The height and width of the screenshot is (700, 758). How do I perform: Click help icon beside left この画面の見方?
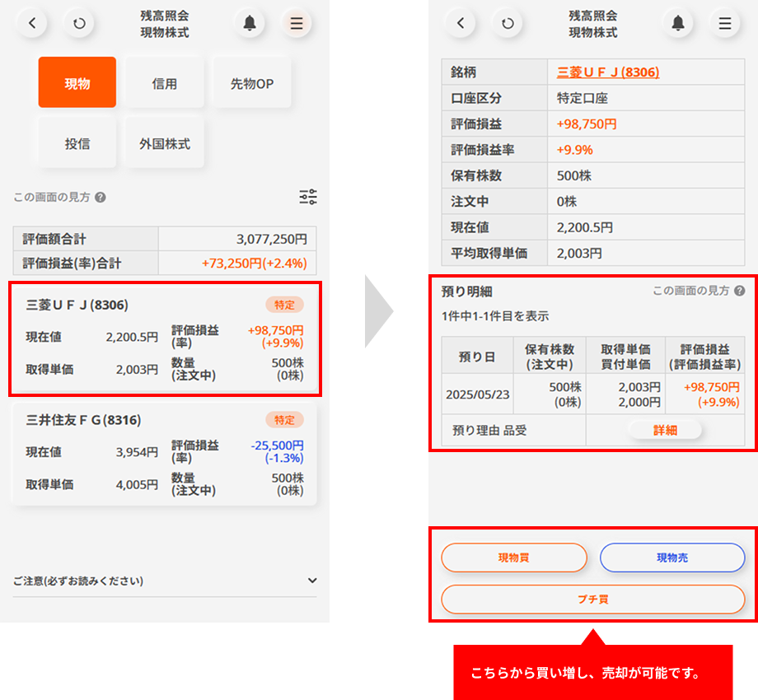click(x=101, y=198)
